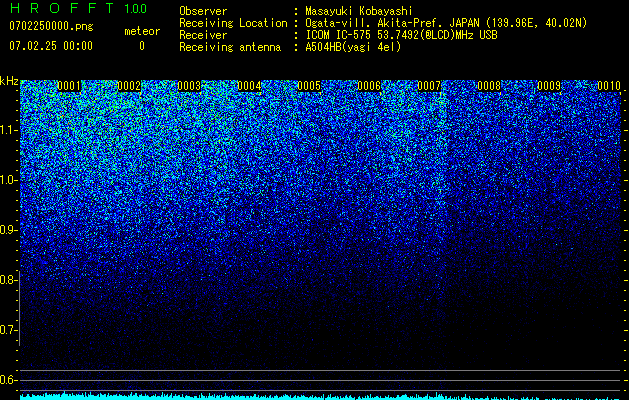Click the 0009 minute marker
The width and height of the screenshot is (629, 400).
tap(549, 86)
